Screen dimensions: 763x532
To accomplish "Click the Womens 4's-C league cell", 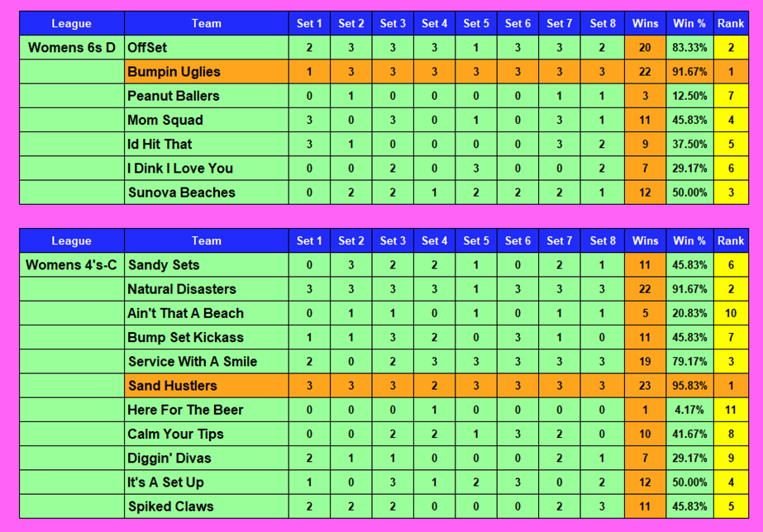I will point(71,265).
